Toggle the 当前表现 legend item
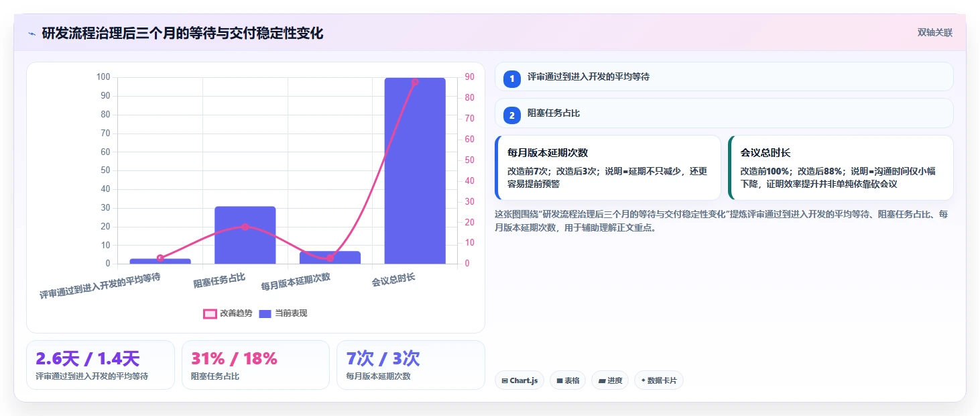 pos(283,313)
